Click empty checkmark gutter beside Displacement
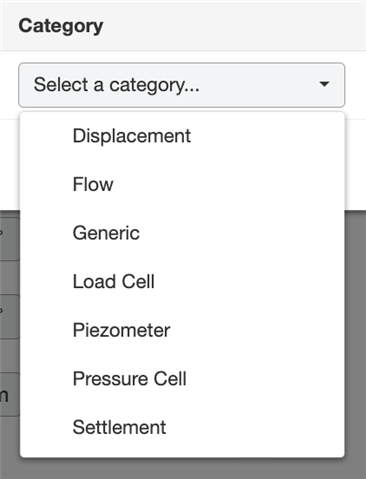The height and width of the screenshot is (479, 366). (47, 136)
